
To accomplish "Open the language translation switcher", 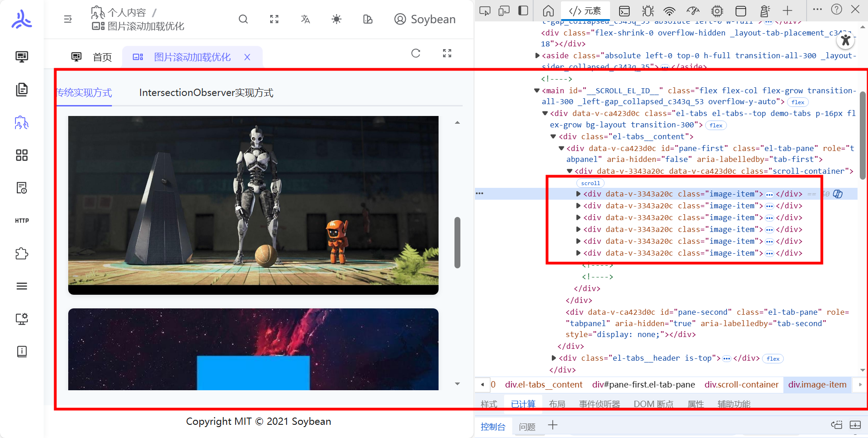I will [x=305, y=19].
